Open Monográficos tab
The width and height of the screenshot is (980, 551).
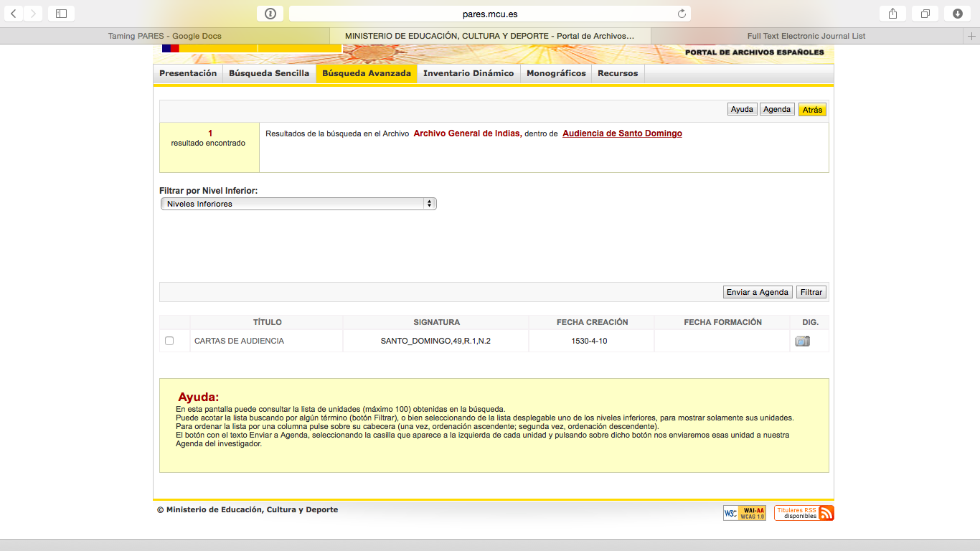coord(556,73)
